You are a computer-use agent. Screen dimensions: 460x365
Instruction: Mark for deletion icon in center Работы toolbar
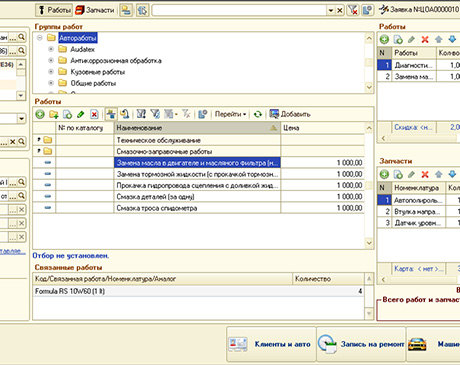94,114
